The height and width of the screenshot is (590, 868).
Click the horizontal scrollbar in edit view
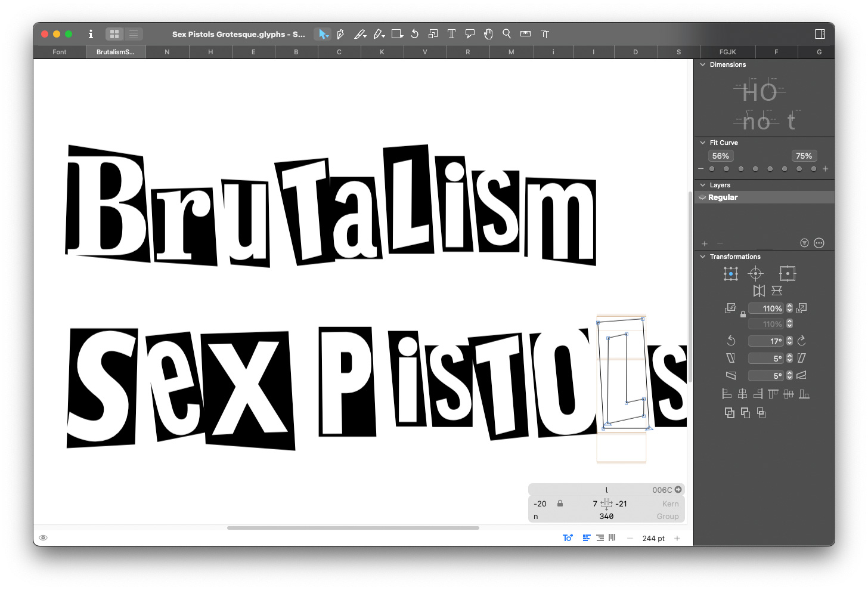click(353, 528)
